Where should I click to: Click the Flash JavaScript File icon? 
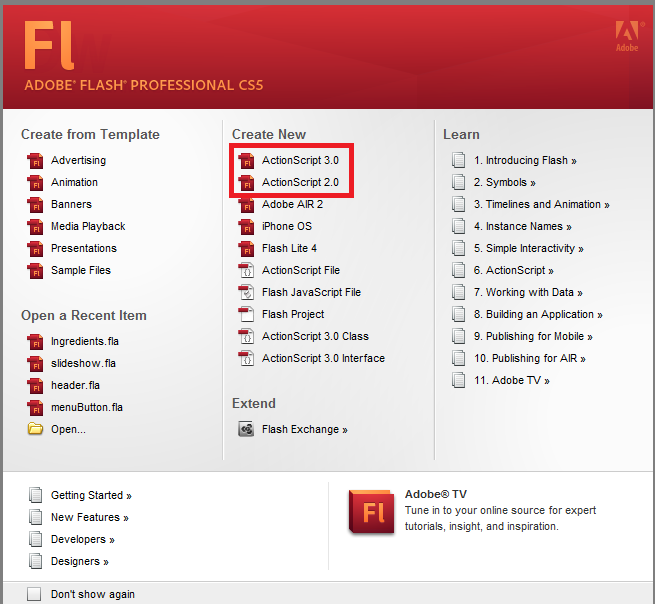[x=246, y=292]
